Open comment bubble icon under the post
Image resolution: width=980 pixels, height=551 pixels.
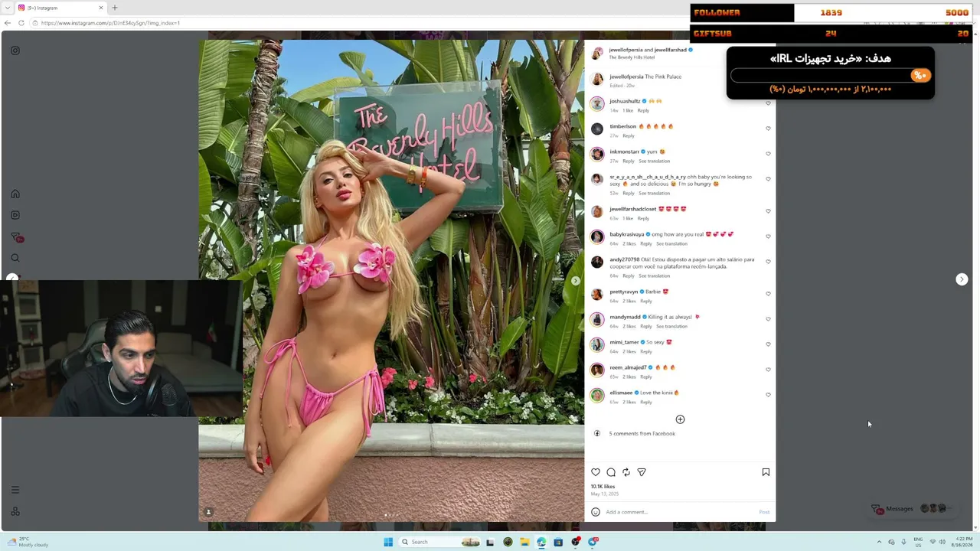pos(611,472)
